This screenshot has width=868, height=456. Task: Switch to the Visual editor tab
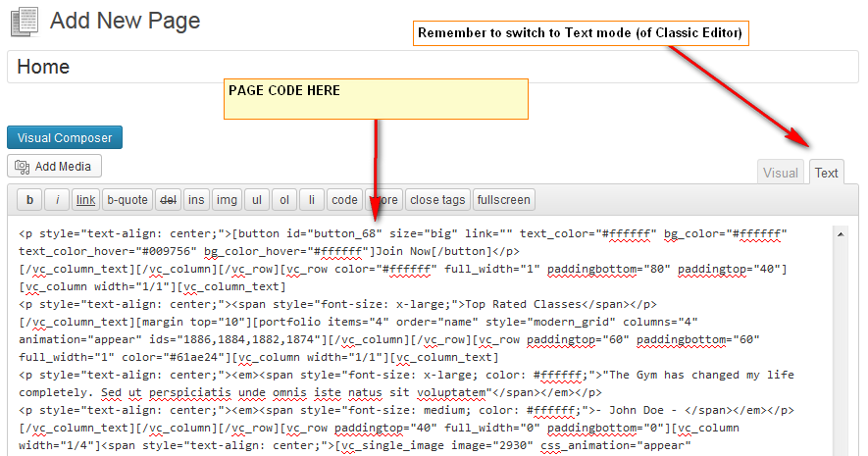tap(781, 173)
